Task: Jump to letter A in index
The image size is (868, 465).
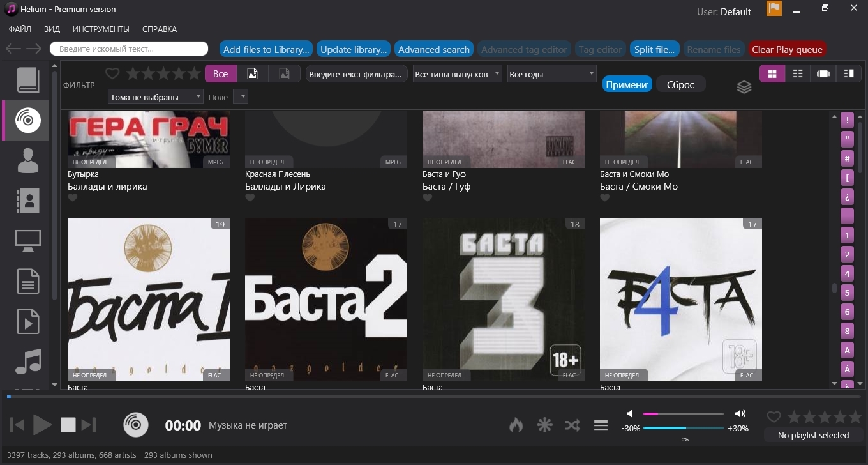Action: click(848, 350)
